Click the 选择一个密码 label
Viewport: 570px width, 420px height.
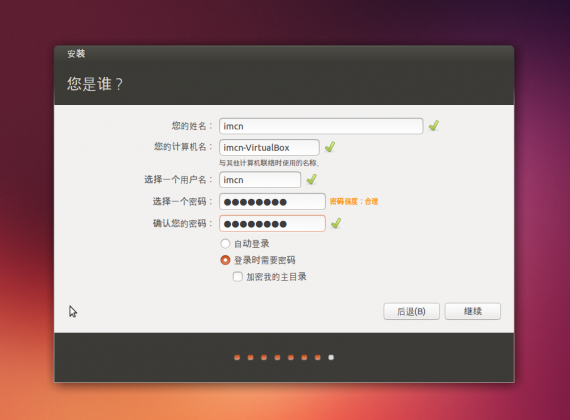click(x=182, y=201)
